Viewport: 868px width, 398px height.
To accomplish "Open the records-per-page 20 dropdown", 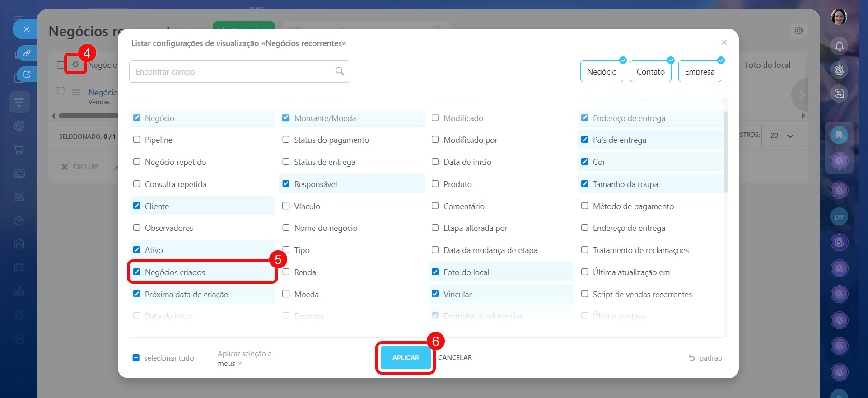I will (x=781, y=136).
